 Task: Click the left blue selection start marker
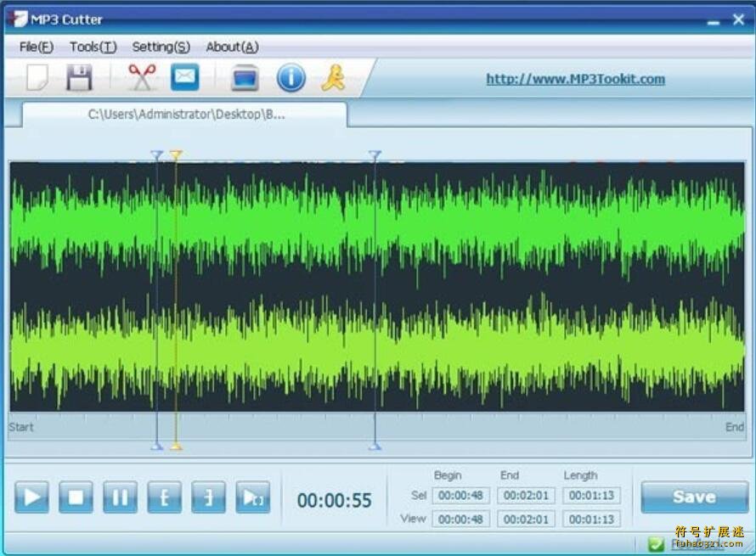click(x=156, y=154)
